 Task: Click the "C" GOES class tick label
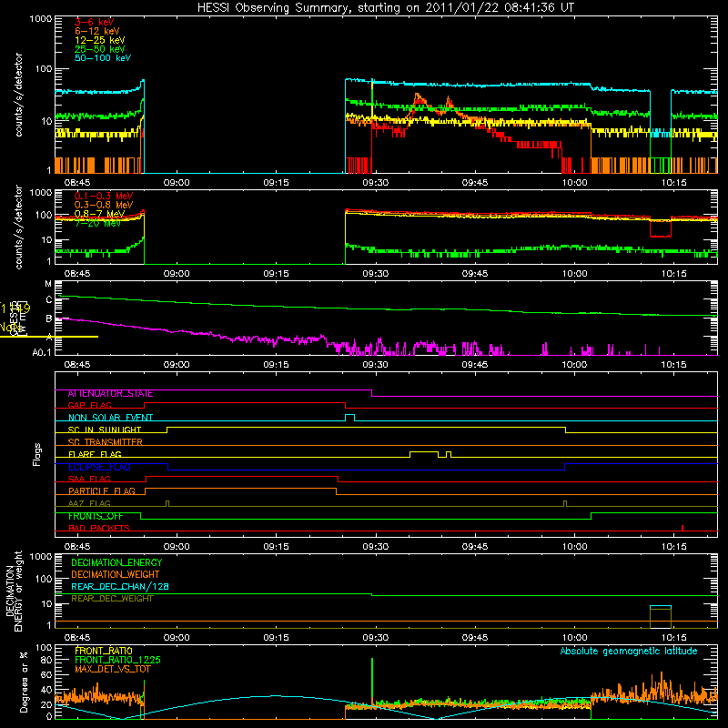tap(49, 300)
